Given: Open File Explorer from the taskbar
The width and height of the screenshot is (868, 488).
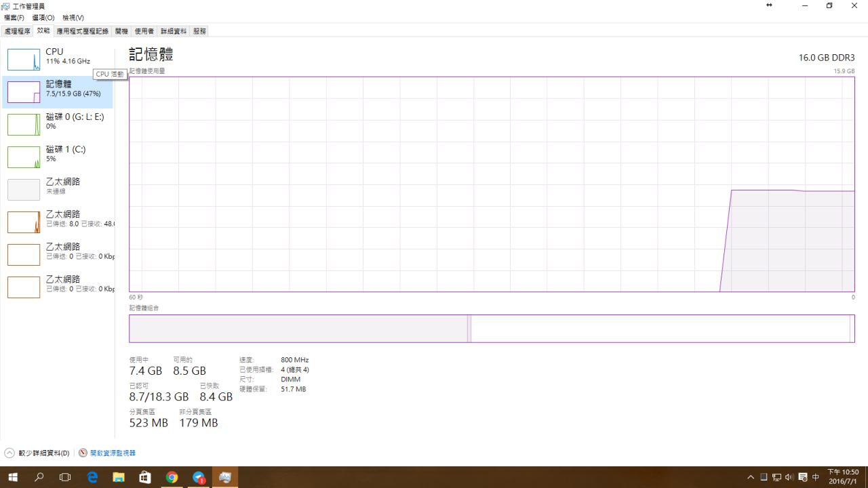Looking at the screenshot, I should [119, 477].
